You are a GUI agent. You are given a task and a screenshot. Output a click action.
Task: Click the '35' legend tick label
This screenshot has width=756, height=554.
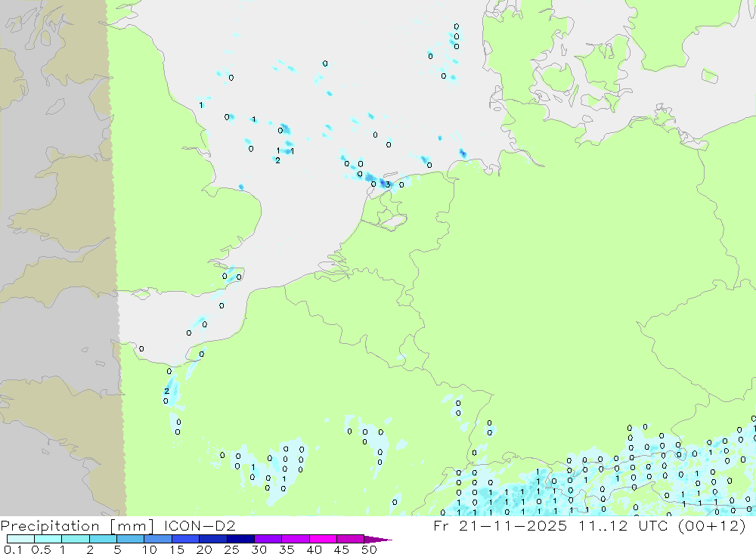click(287, 549)
